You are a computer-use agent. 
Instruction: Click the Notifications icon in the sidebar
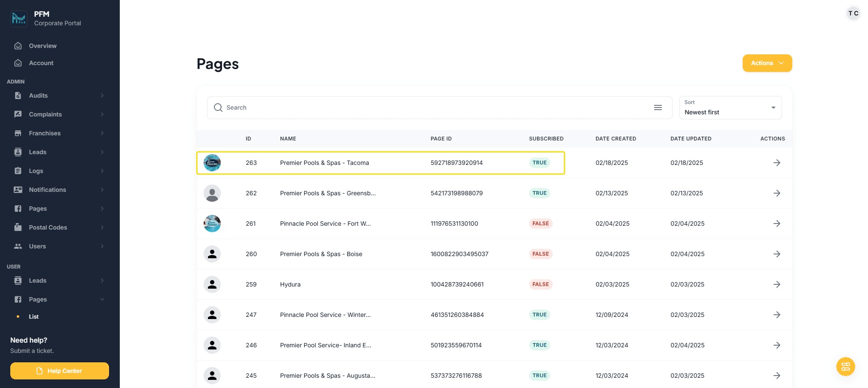coord(18,190)
